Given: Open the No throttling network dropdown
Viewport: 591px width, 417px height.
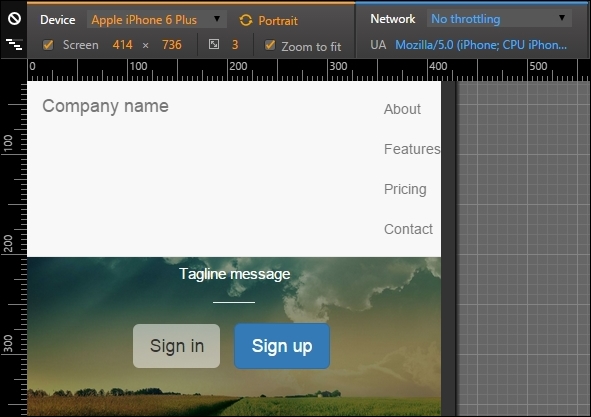Looking at the screenshot, I should tap(499, 18).
